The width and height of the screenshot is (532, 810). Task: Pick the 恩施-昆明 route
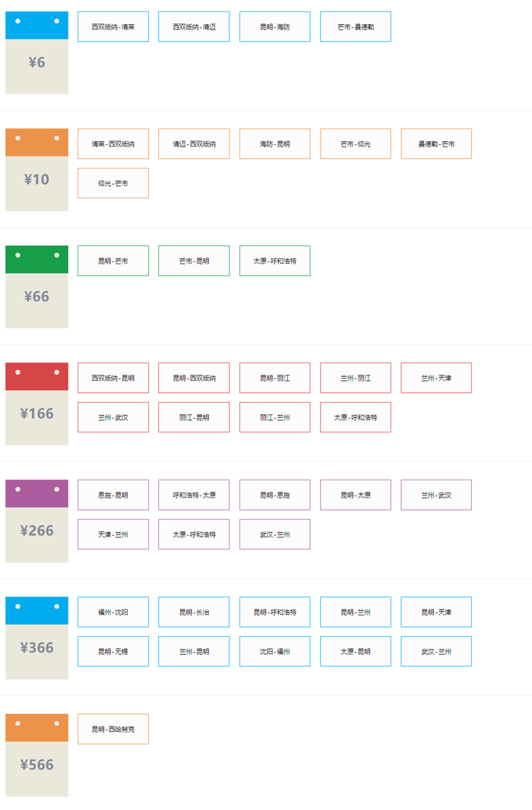(x=113, y=495)
